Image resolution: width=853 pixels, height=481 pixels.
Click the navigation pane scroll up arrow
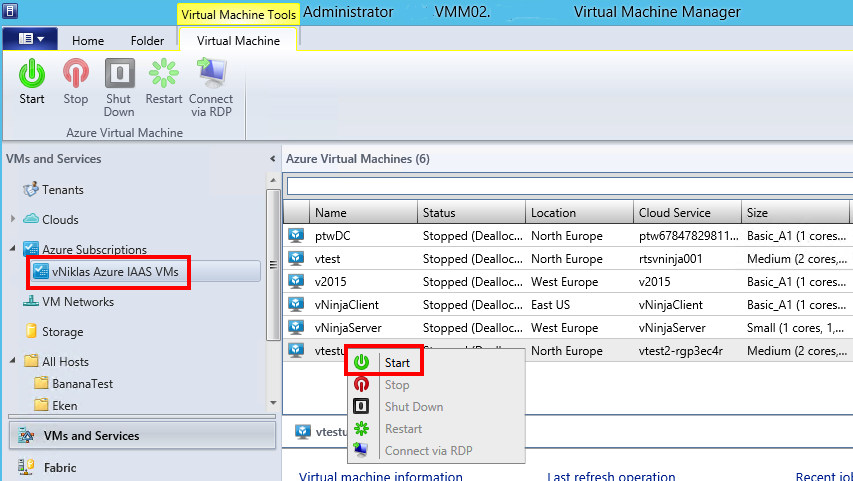pos(273,180)
